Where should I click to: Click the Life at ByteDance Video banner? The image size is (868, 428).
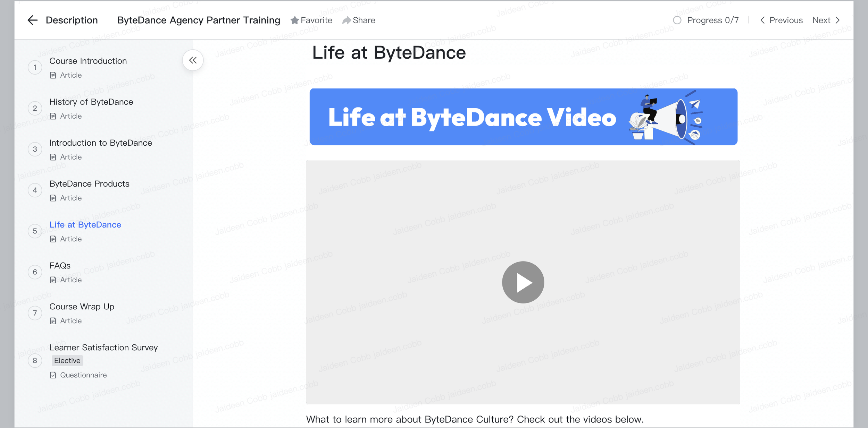tap(523, 117)
